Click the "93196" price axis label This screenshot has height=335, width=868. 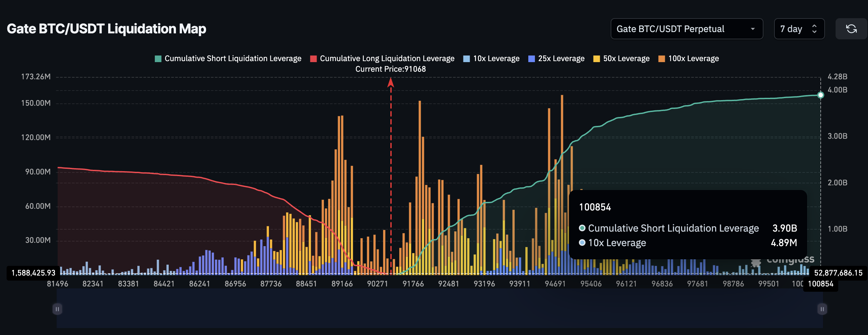point(484,284)
